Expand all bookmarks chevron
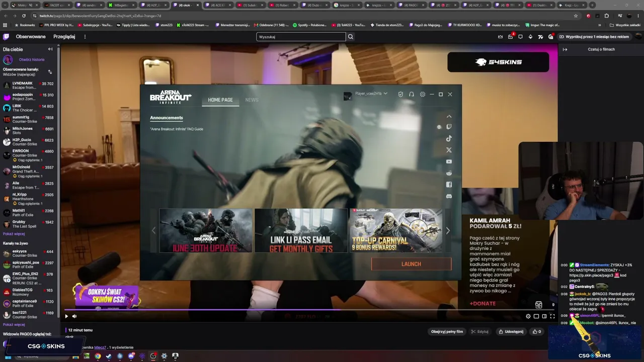Viewport: 644px width, 362px height. [599, 25]
